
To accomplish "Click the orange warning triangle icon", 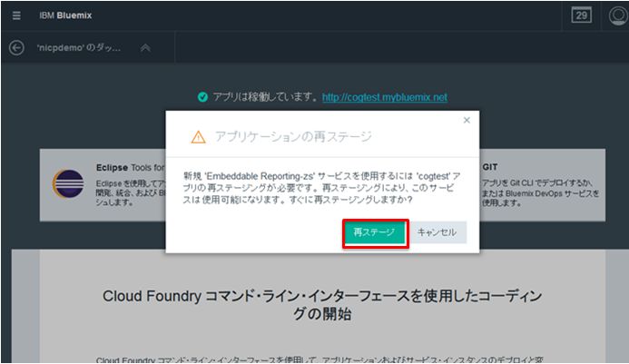I will tap(198, 136).
